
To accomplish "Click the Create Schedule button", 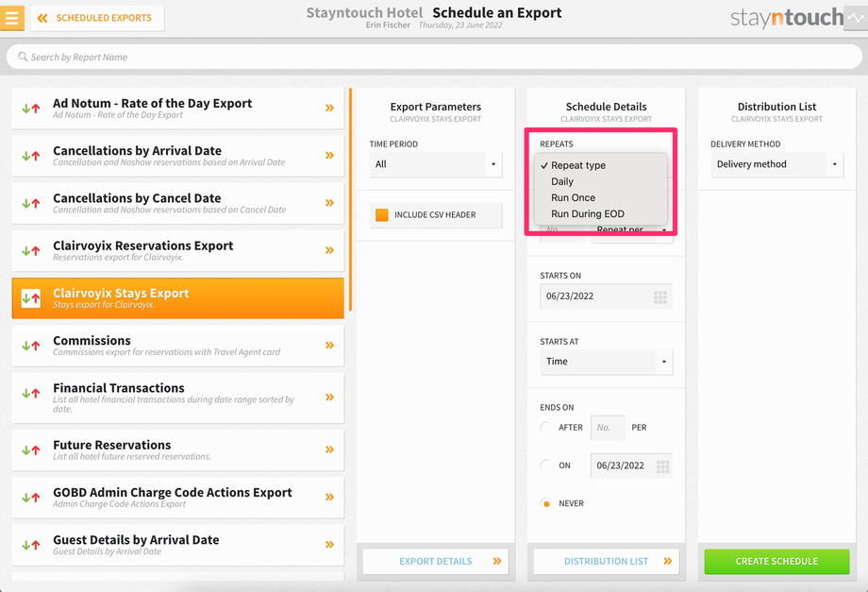I will coord(776,562).
